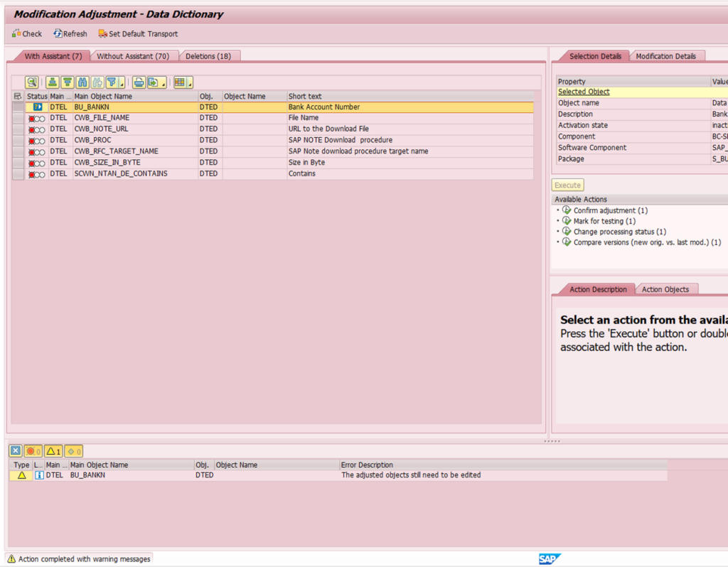Click the Change Layout grid icon
The height and width of the screenshot is (567, 728).
tap(180, 82)
